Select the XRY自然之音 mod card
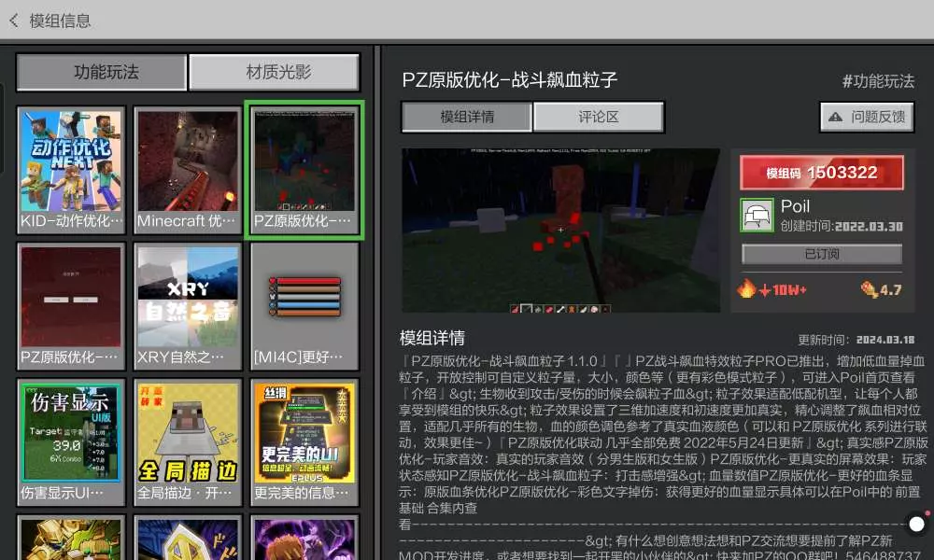Viewport: 934px width, 560px height. coord(188,306)
